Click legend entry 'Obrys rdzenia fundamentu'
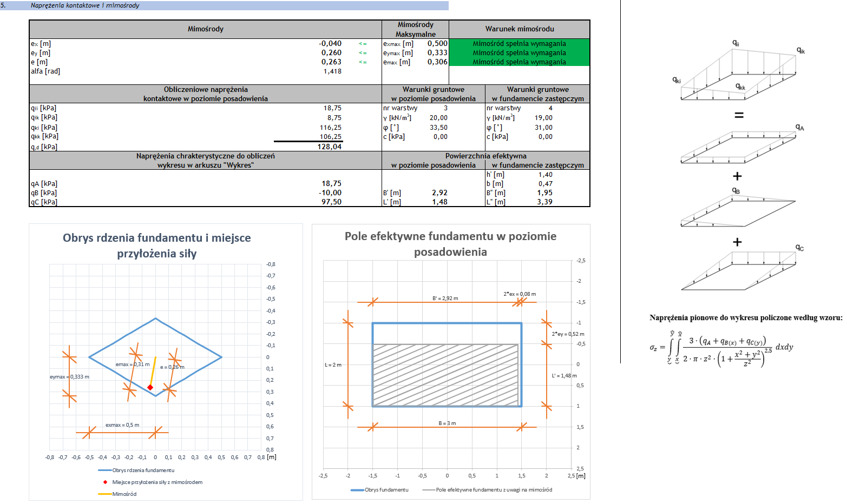The width and height of the screenshot is (847, 504). [143, 470]
